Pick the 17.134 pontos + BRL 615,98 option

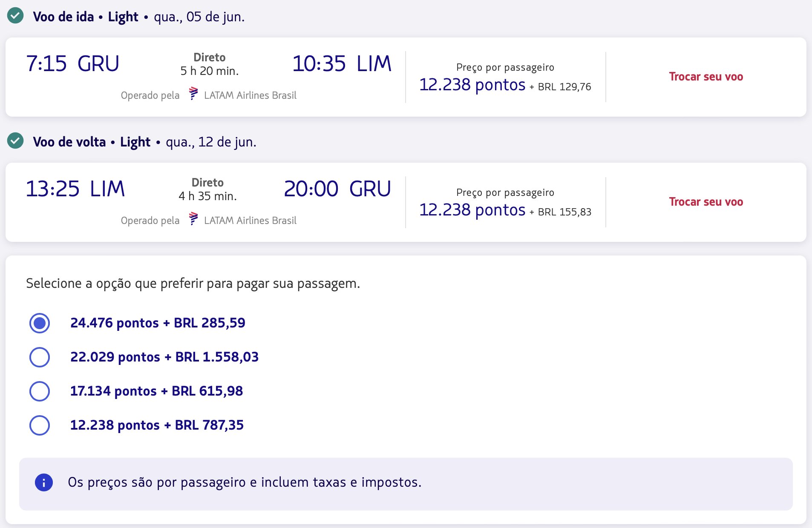click(40, 391)
